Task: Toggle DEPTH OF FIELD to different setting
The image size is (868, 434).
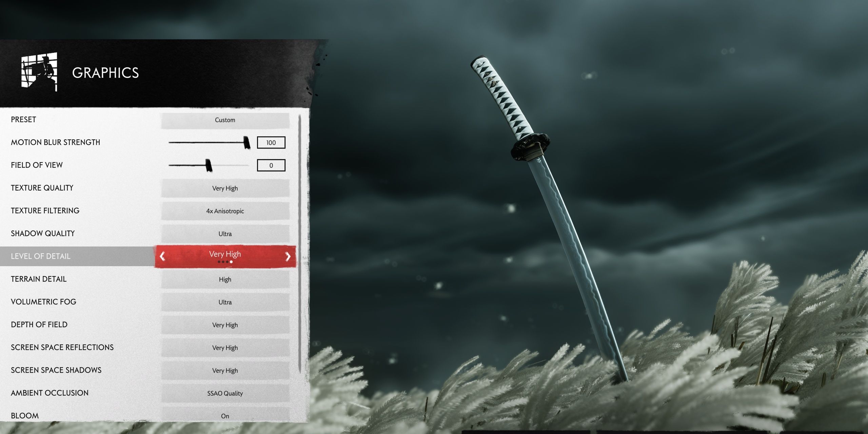Action: click(x=225, y=324)
